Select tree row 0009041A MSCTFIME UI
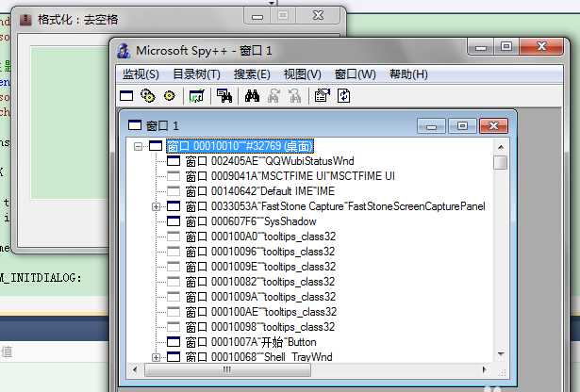 (290, 176)
